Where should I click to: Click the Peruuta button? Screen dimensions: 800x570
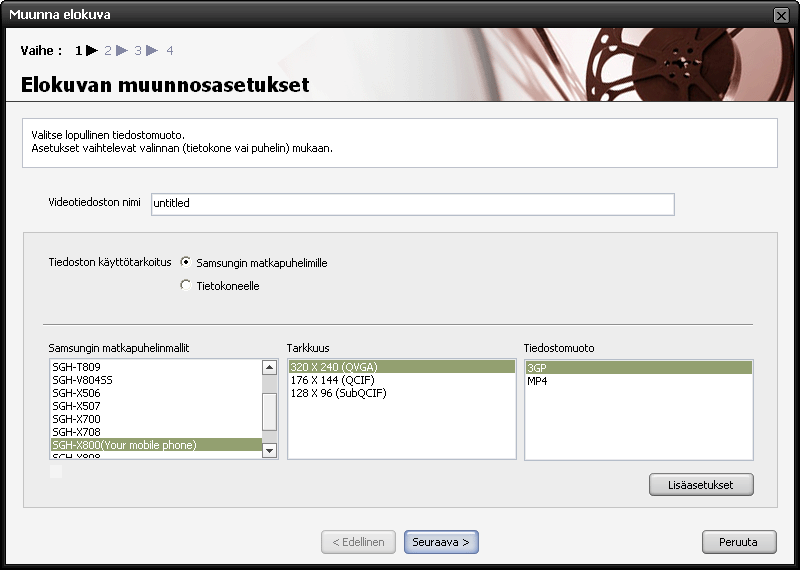click(739, 542)
